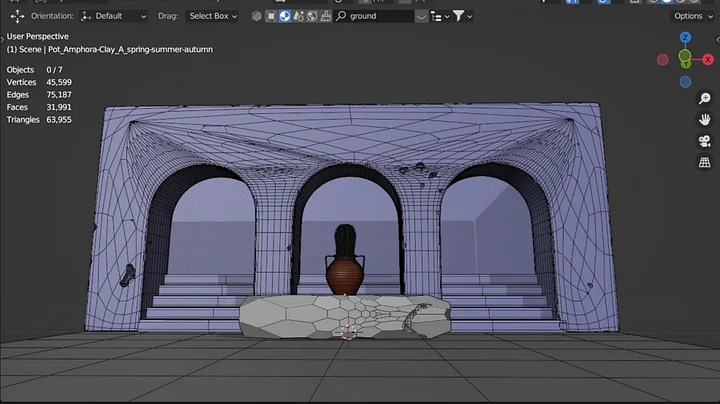The image size is (720, 404).
Task: Click the negative Z blue circle on gizmo
Action: 685,82
